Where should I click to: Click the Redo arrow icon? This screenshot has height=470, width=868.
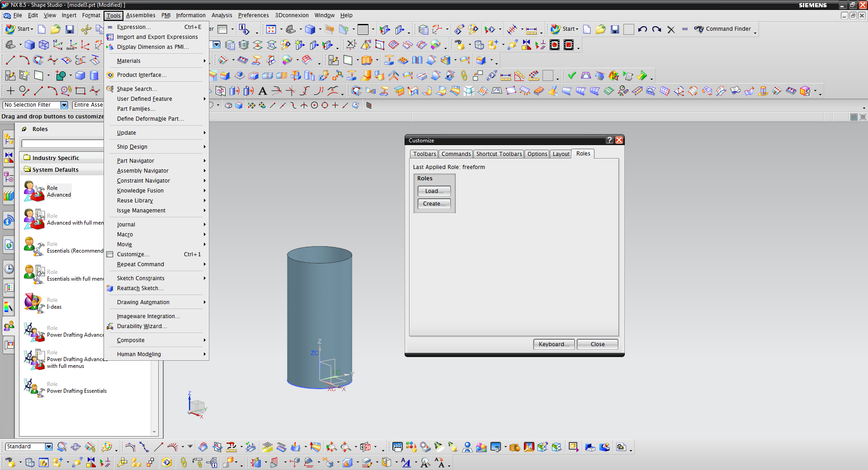click(657, 29)
